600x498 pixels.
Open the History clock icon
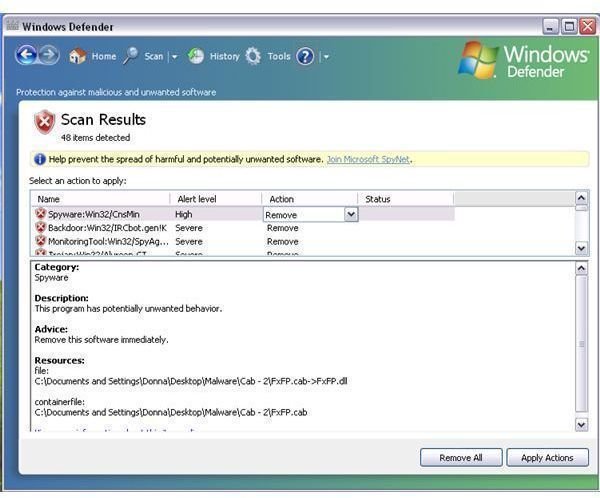pyautogui.click(x=196, y=56)
